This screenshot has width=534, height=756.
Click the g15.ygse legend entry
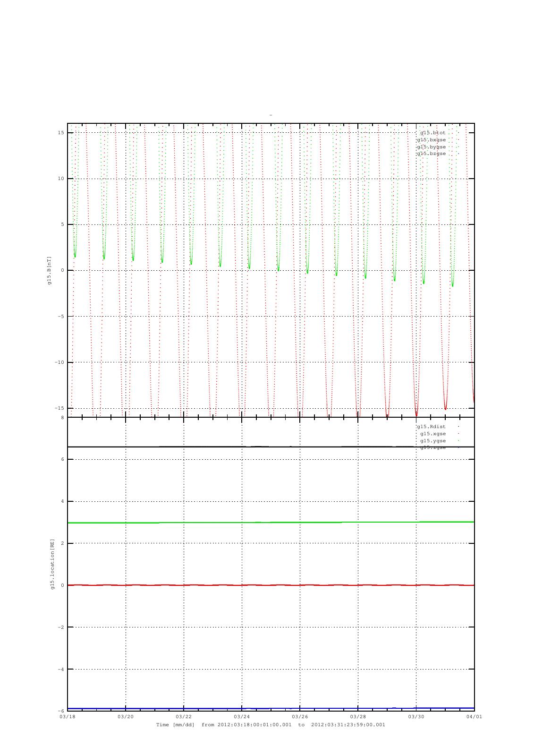pyautogui.click(x=433, y=441)
